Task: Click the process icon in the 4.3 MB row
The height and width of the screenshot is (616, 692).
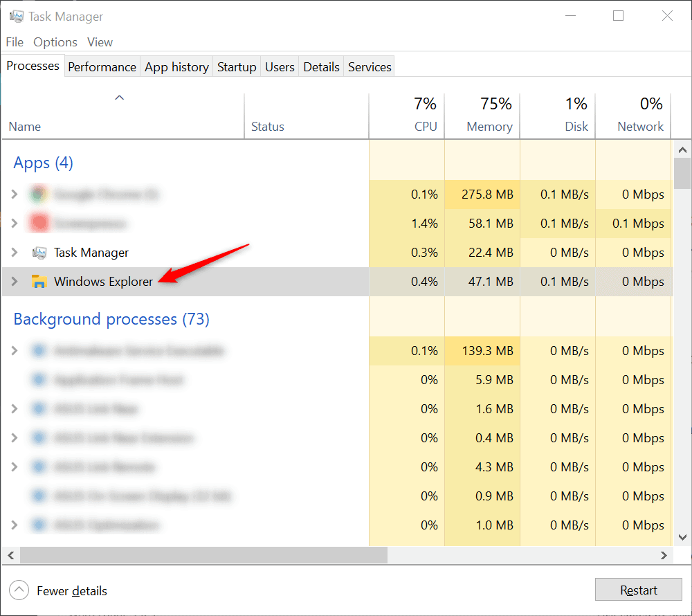Action: 39,467
